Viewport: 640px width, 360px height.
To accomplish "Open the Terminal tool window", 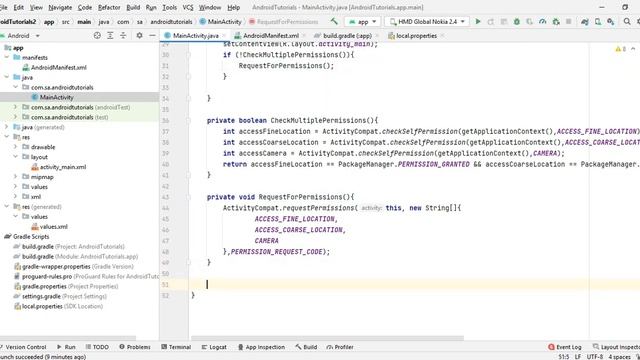I will 176,347.
